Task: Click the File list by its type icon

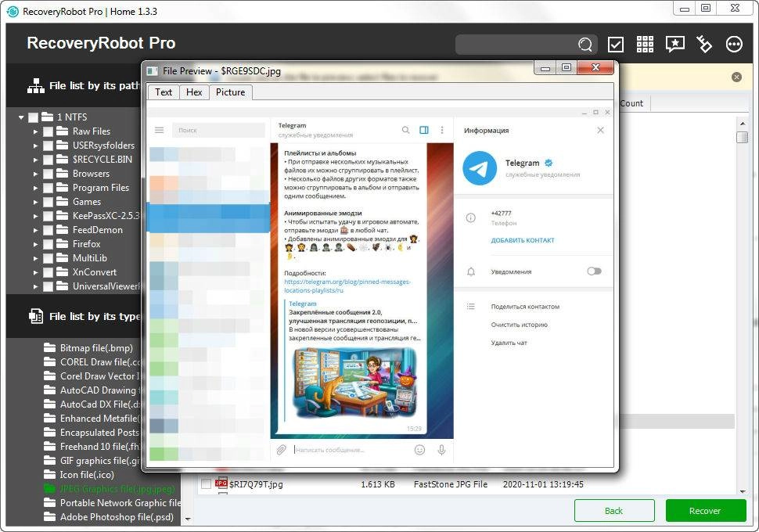Action: click(36, 316)
